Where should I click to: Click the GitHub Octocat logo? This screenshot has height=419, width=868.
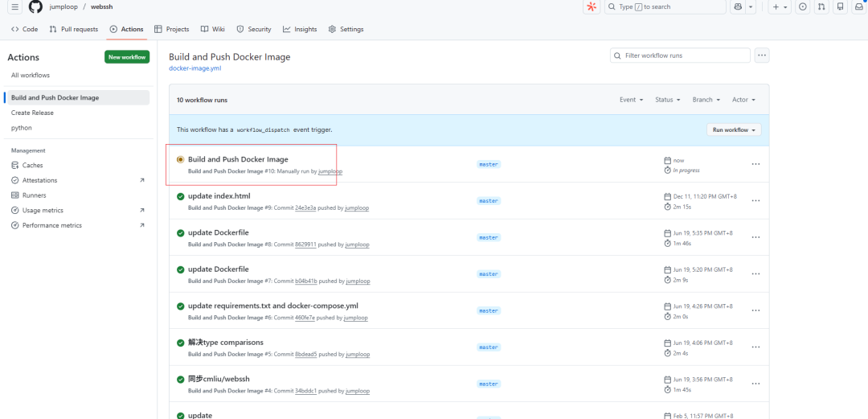pyautogui.click(x=35, y=7)
